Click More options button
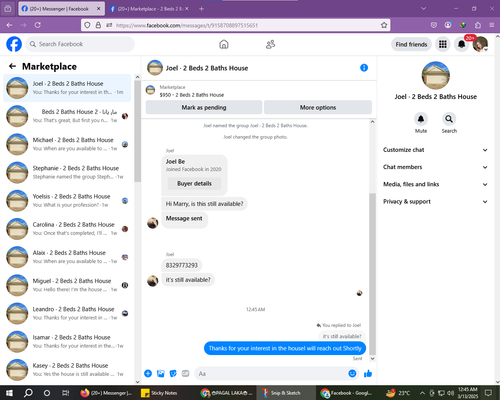The width and height of the screenshot is (500, 400). [x=318, y=107]
